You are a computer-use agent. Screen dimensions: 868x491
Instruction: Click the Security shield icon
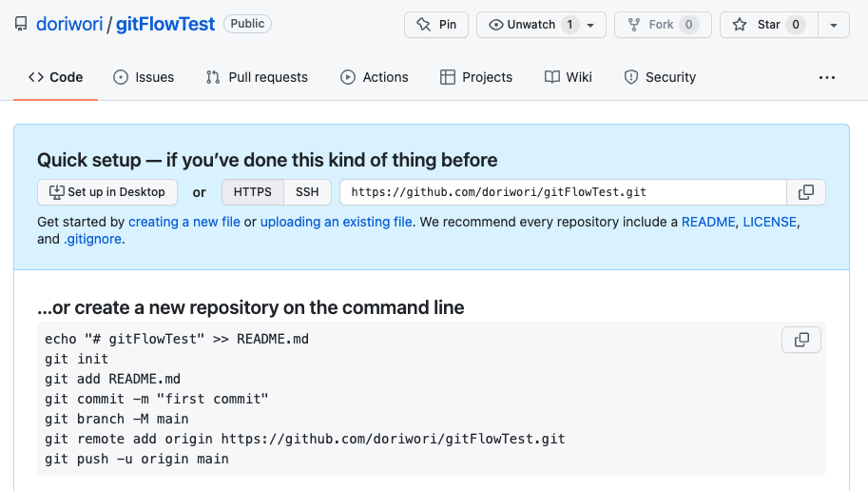pos(631,77)
